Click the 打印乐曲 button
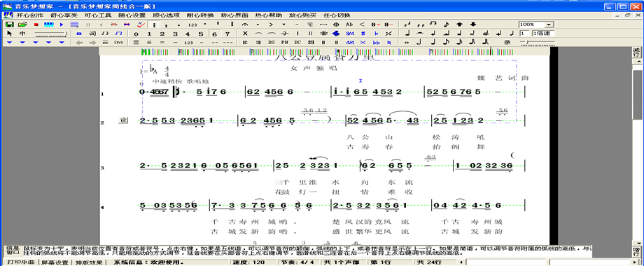This screenshot has width=644, height=266. pyautogui.click(x=20, y=262)
